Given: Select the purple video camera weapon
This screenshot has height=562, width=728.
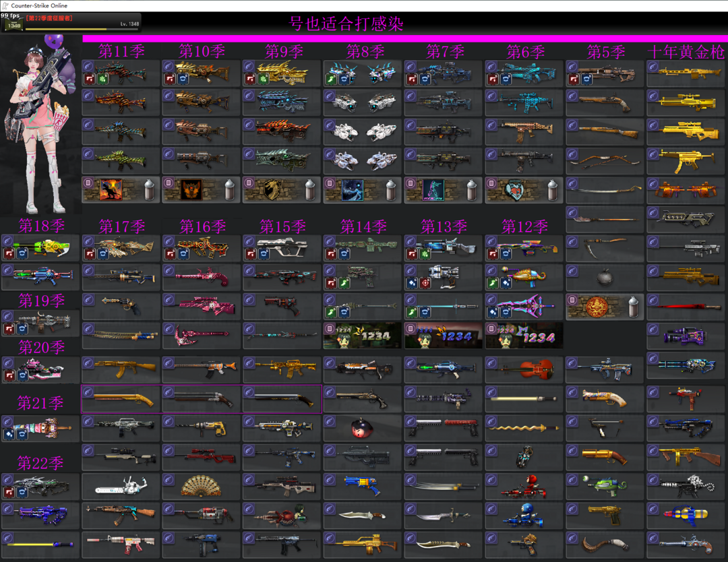Looking at the screenshot, I should coord(686,336).
